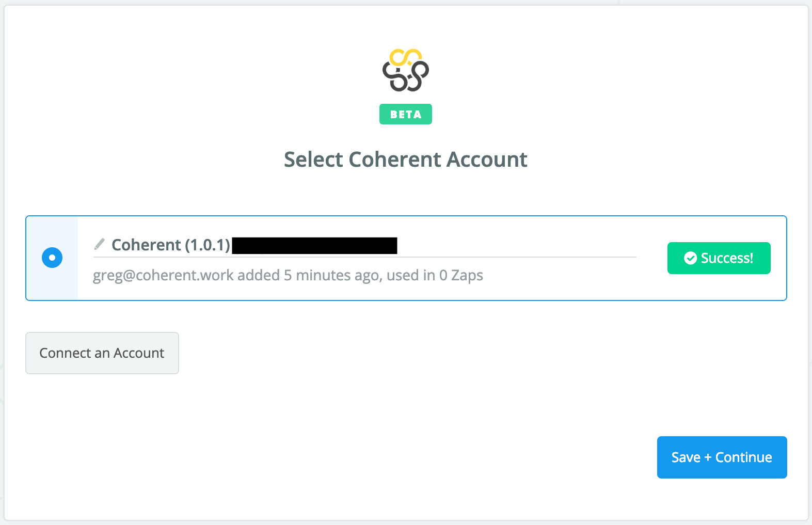Select the Coherent account radio button
This screenshot has height=525, width=812.
pyautogui.click(x=52, y=258)
